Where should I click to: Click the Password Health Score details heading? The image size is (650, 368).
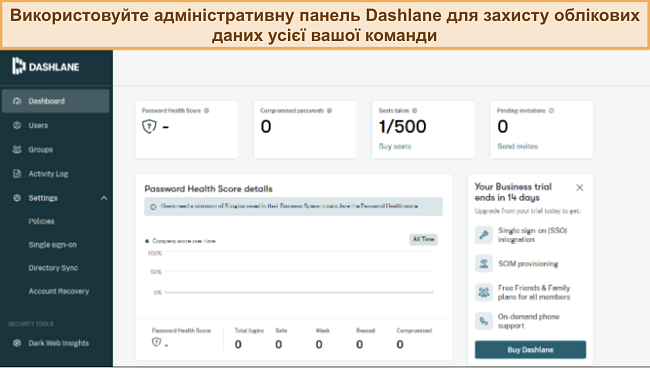click(209, 189)
